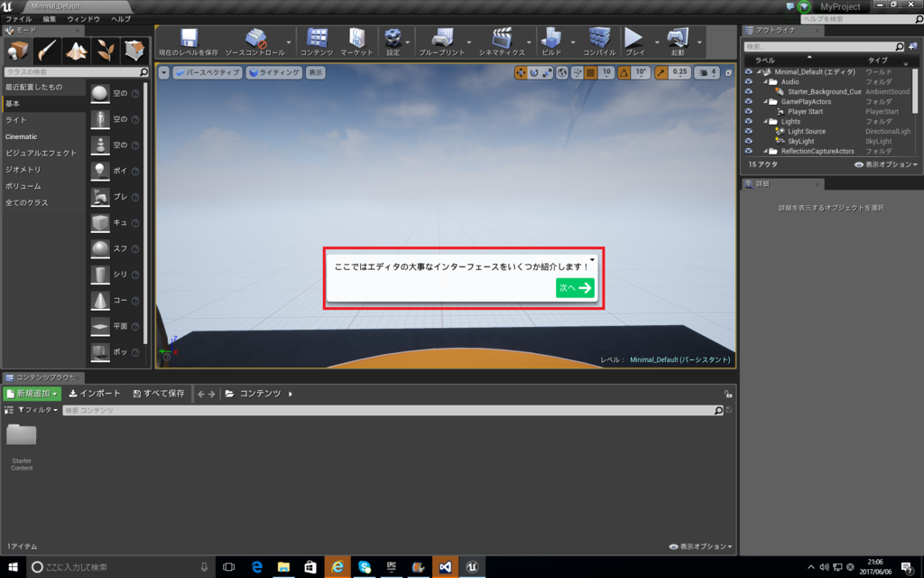Click the add folder icon in Outliner
This screenshot has width=924, height=578.
tap(912, 46)
